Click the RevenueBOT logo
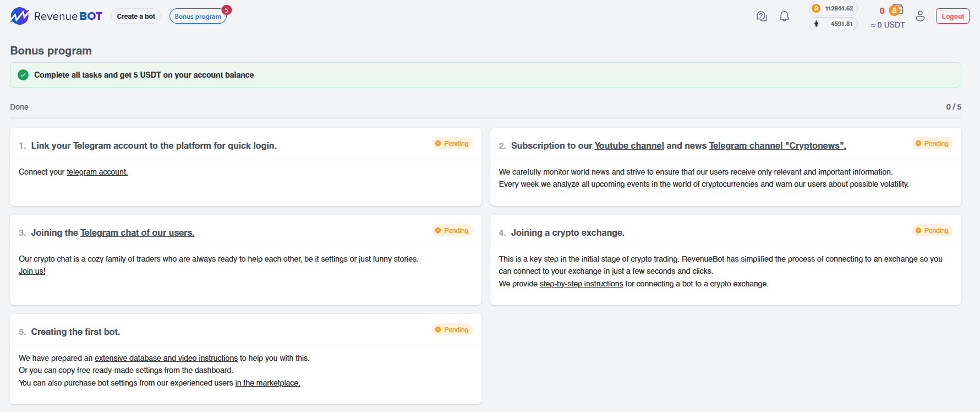 pos(56,16)
